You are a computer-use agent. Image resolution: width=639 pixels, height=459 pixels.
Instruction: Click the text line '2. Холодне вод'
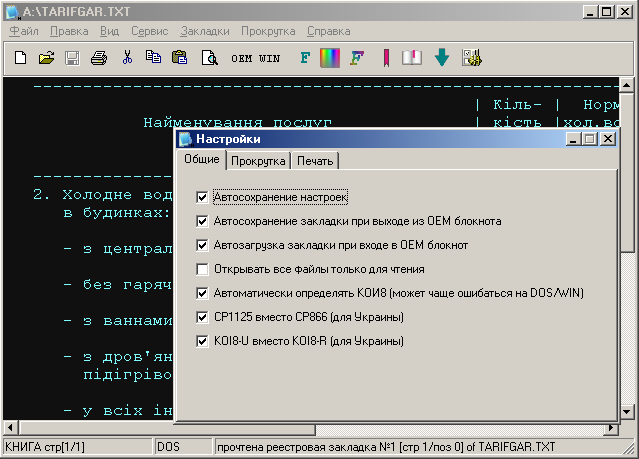[103, 195]
